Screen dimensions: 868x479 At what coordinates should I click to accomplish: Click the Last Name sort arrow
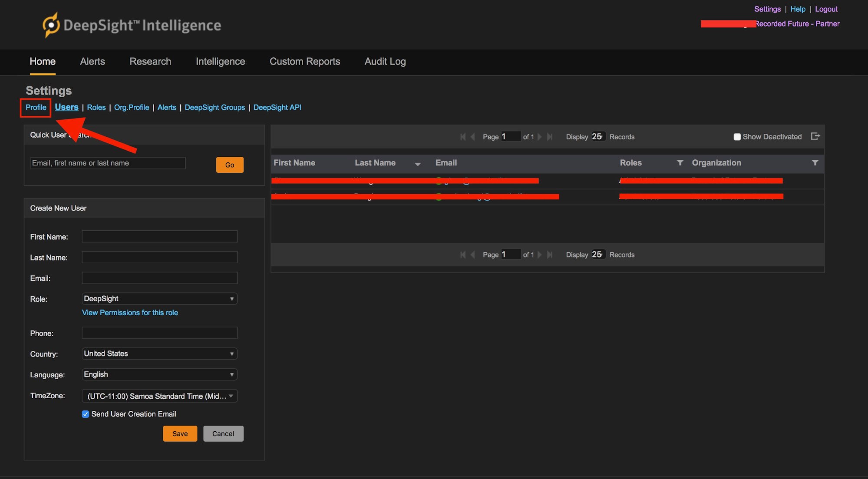coord(417,164)
